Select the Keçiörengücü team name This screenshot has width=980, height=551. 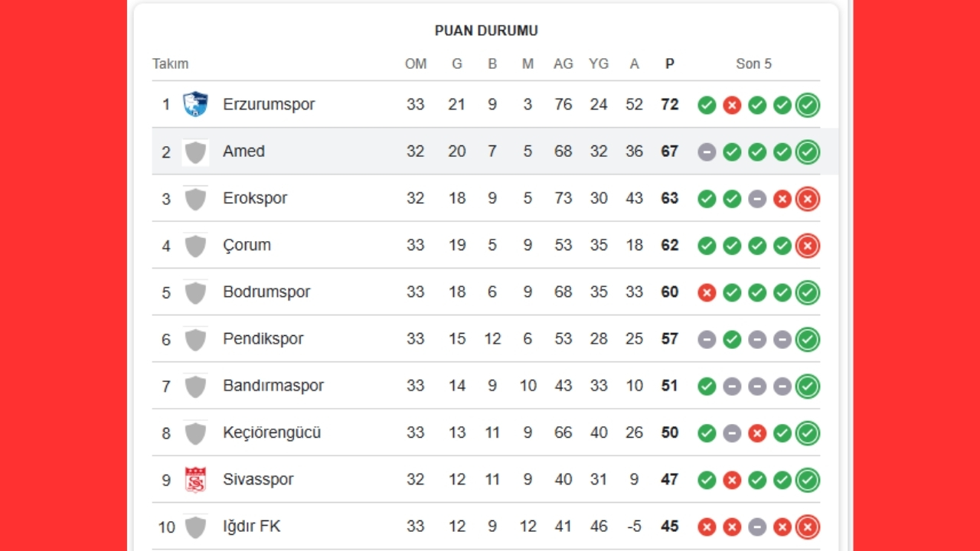(272, 432)
